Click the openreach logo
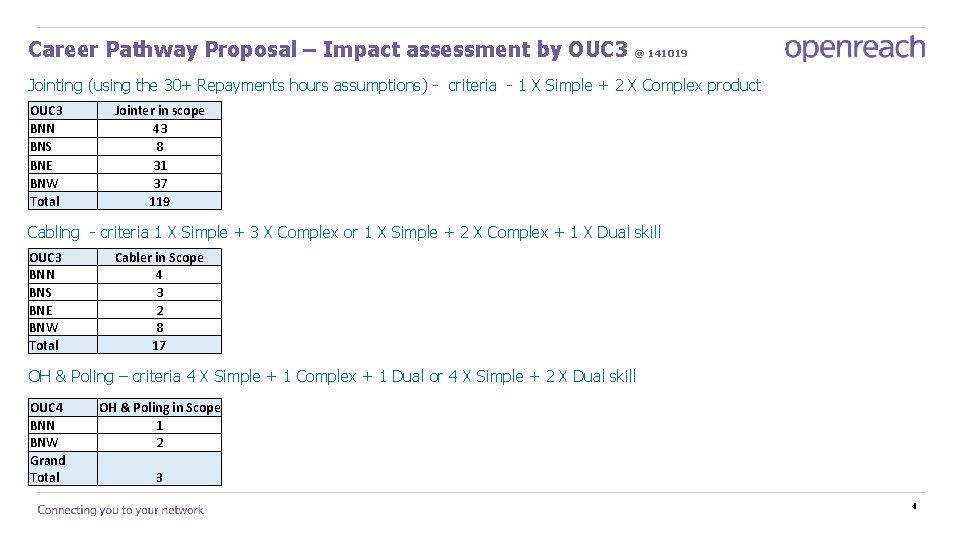The width and height of the screenshot is (964, 539). (855, 48)
